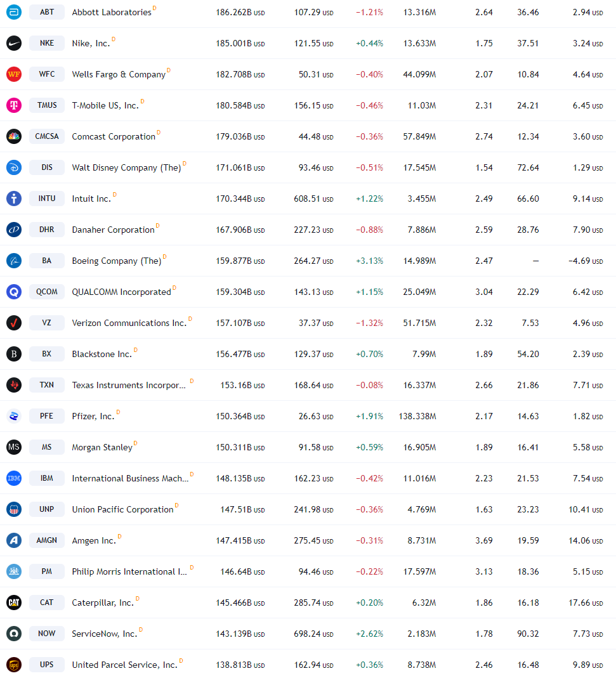Image resolution: width=616 pixels, height=678 pixels.
Task: Open Pfizer, Inc. link
Action: pos(93,417)
